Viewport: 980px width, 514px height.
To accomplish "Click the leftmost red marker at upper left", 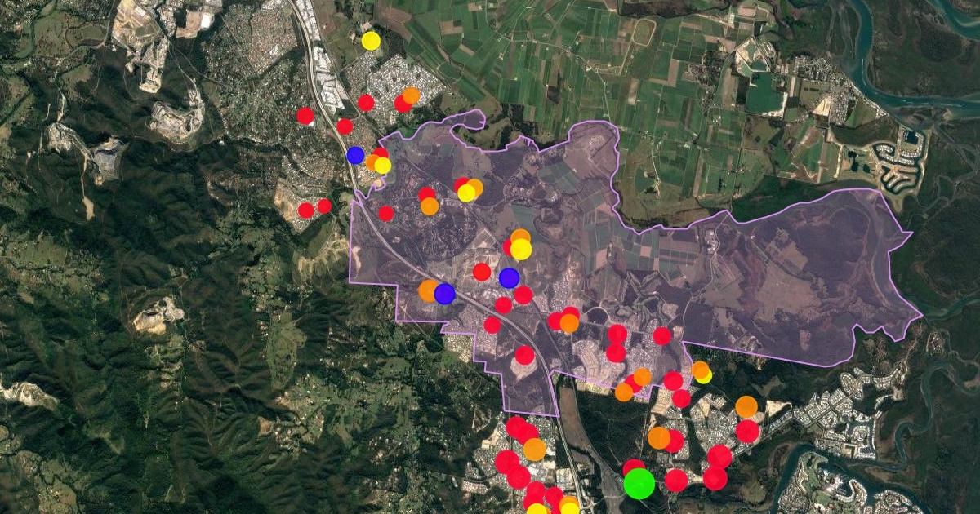I will click(x=305, y=116).
